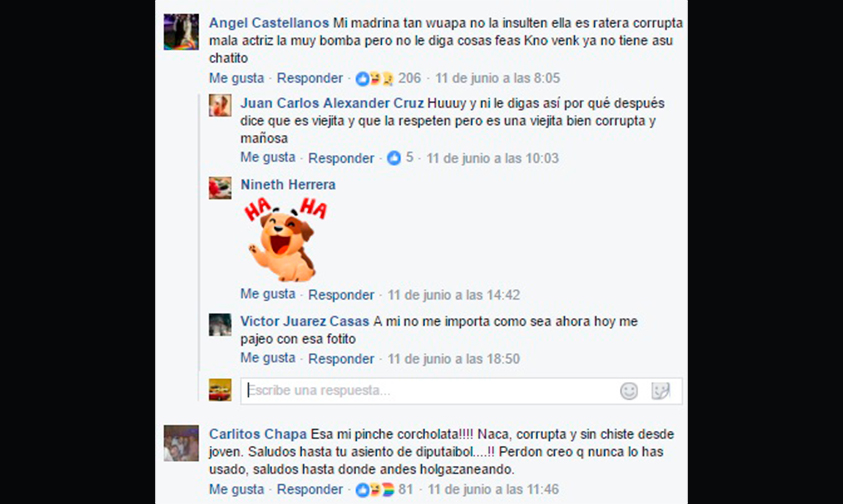The image size is (843, 504).
Task: Click the laughing dog HA HA sticker
Action: coord(285,239)
